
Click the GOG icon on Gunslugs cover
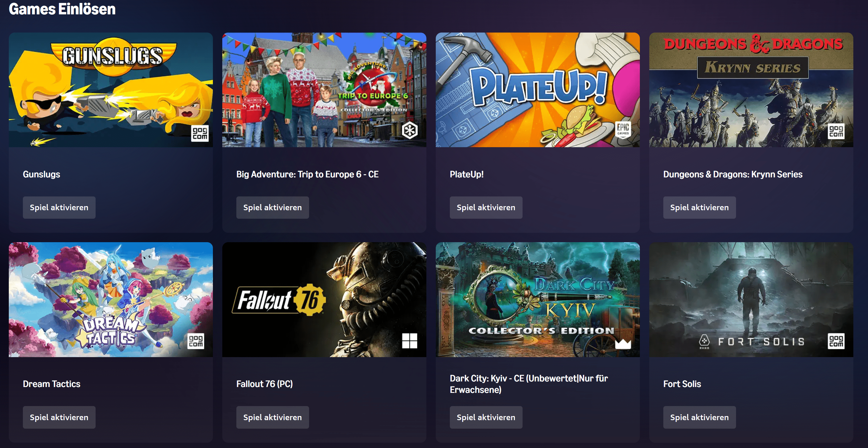click(x=200, y=133)
